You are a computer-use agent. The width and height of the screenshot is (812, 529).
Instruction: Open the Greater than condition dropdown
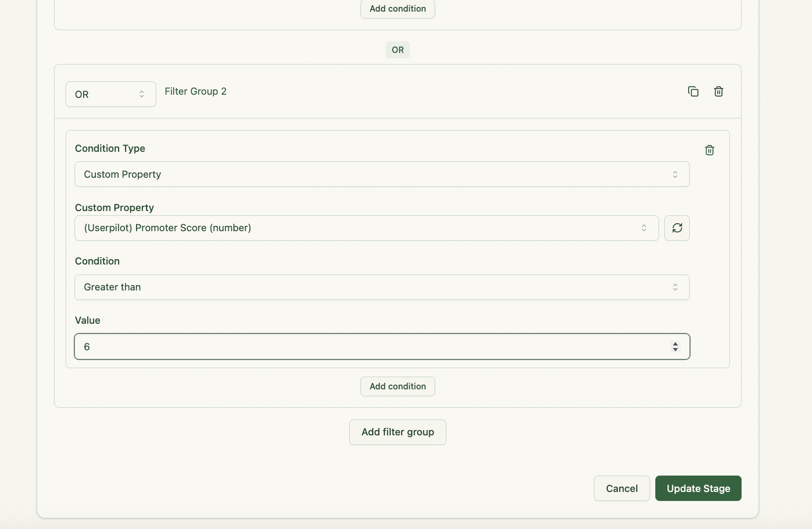point(382,287)
